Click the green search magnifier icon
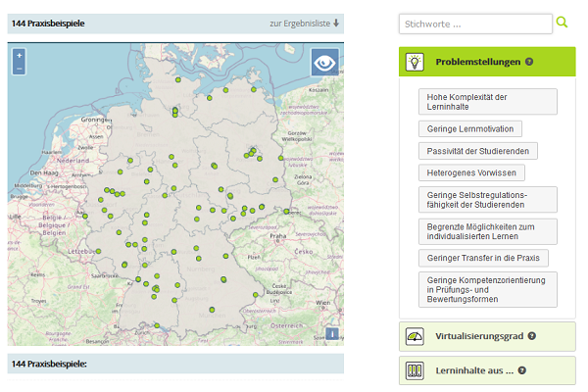This screenshot has width=588, height=392. point(563,23)
